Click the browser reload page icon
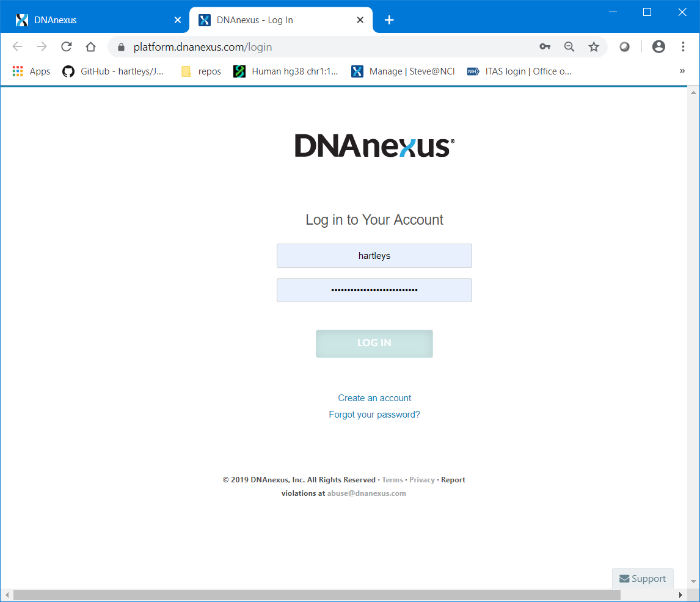 coord(66,47)
